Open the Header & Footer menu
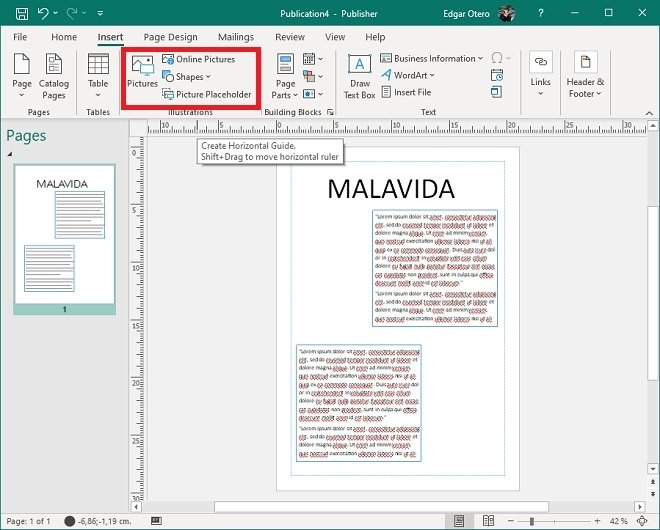The image size is (660, 530). (x=585, y=75)
